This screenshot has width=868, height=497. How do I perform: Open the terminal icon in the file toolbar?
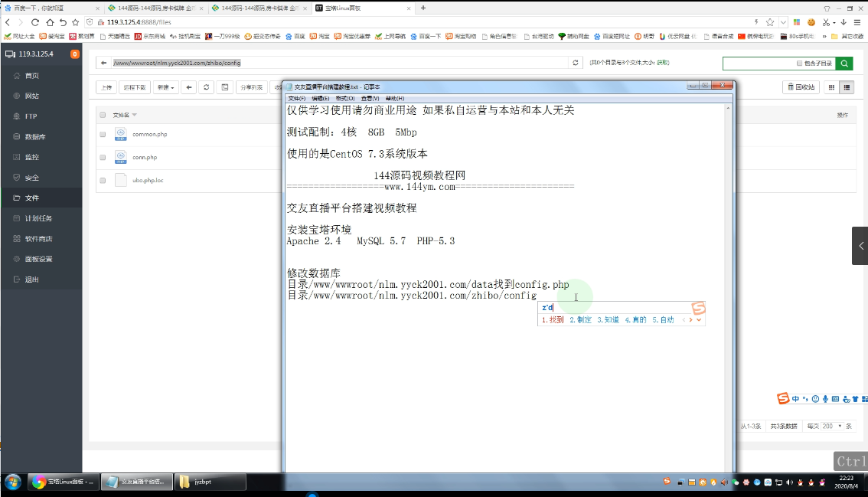225,87
